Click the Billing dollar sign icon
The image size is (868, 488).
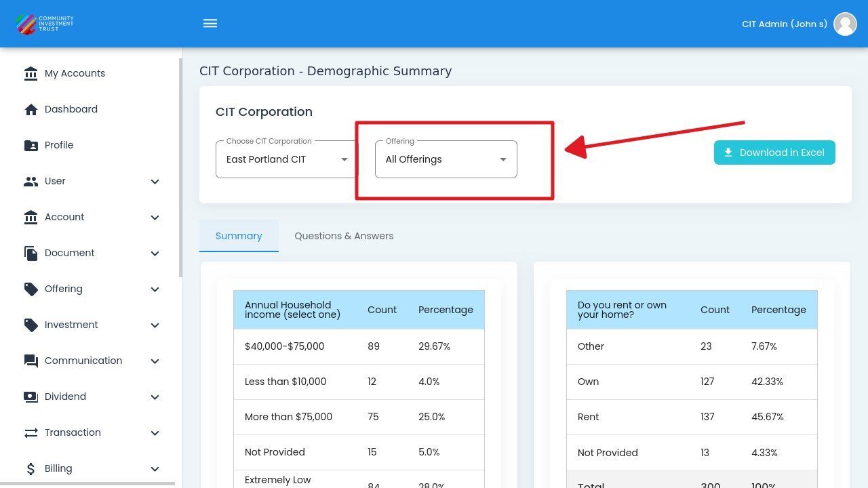coord(31,468)
